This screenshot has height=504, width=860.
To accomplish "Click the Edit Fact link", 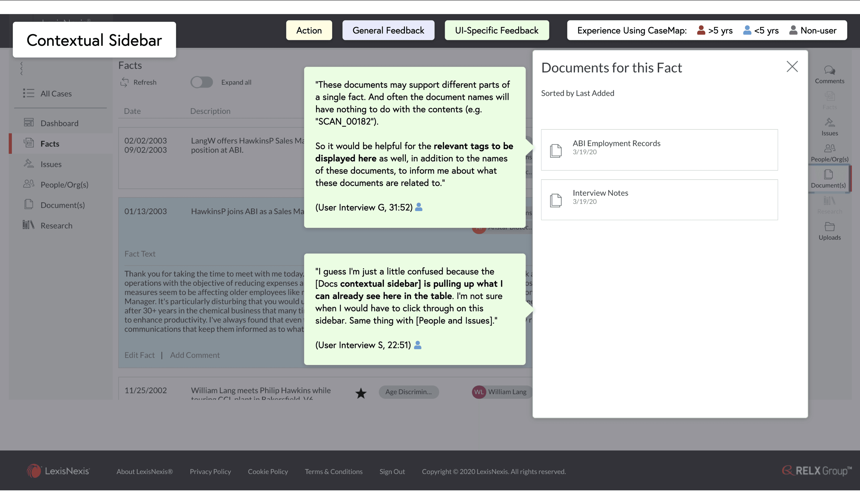I will point(139,355).
